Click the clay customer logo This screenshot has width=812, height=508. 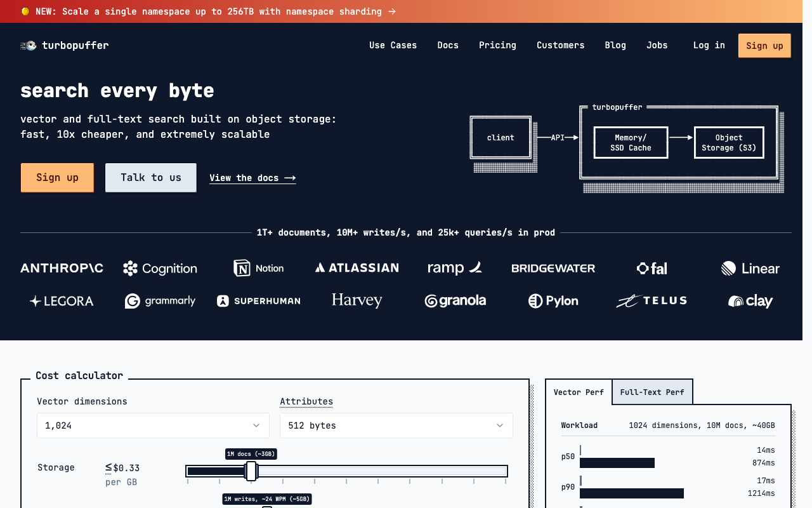click(750, 301)
